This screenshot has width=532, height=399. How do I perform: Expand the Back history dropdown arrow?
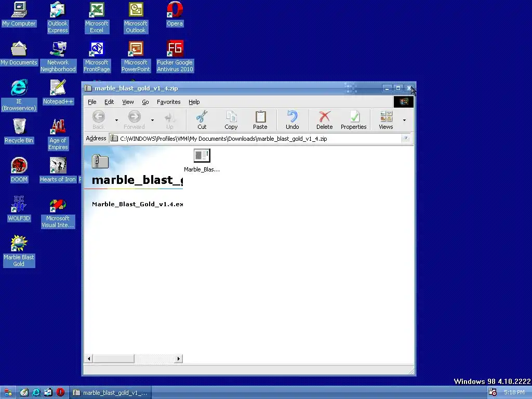pos(116,120)
